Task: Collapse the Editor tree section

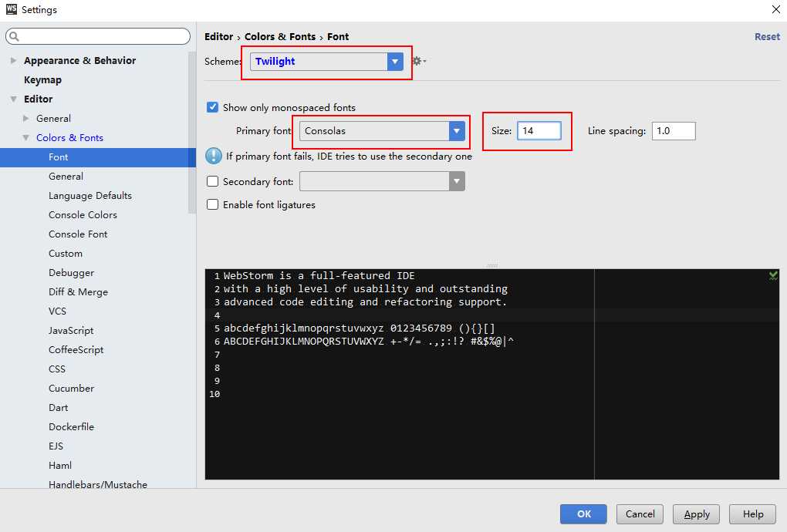Action: click(14, 99)
